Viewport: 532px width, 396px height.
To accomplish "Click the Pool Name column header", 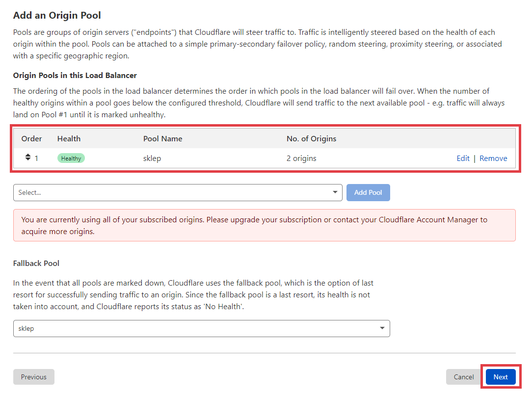I will pyautogui.click(x=162, y=139).
